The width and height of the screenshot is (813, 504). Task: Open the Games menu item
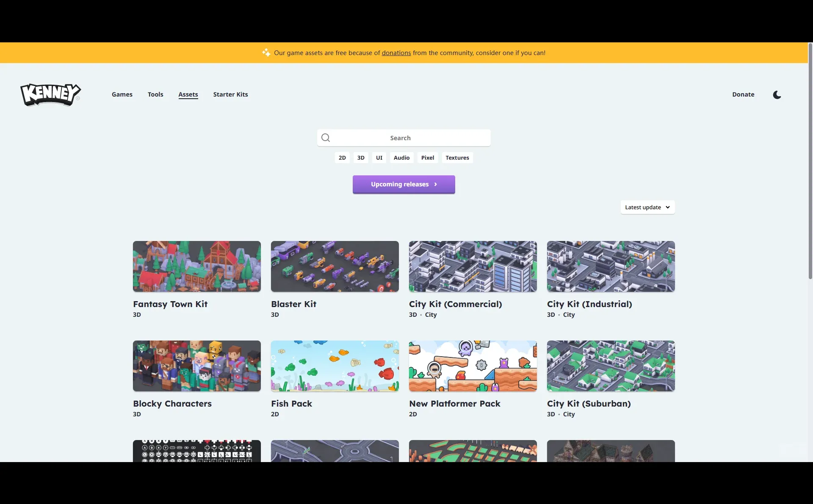(122, 94)
